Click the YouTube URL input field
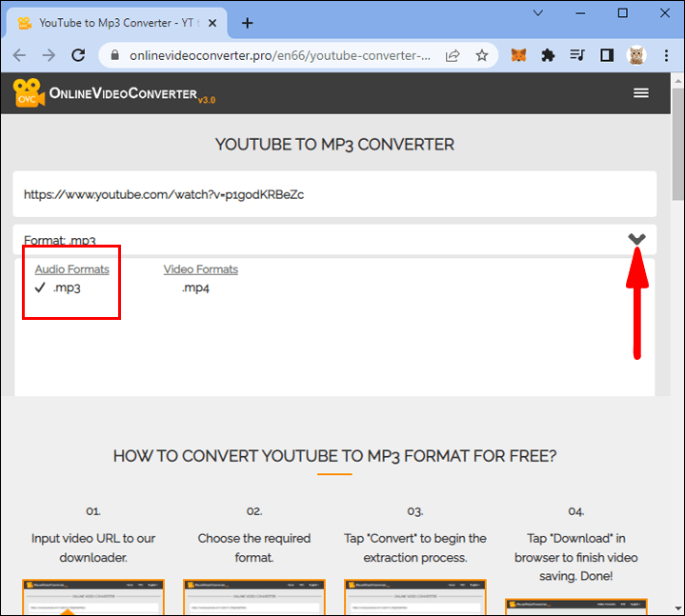Image resolution: width=685 pixels, height=616 pixels. pyautogui.click(x=334, y=194)
